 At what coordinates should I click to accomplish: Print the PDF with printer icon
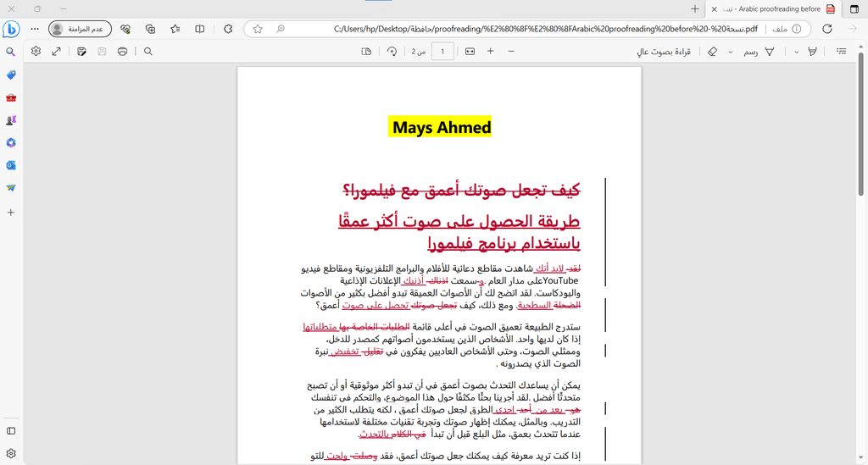pos(122,52)
